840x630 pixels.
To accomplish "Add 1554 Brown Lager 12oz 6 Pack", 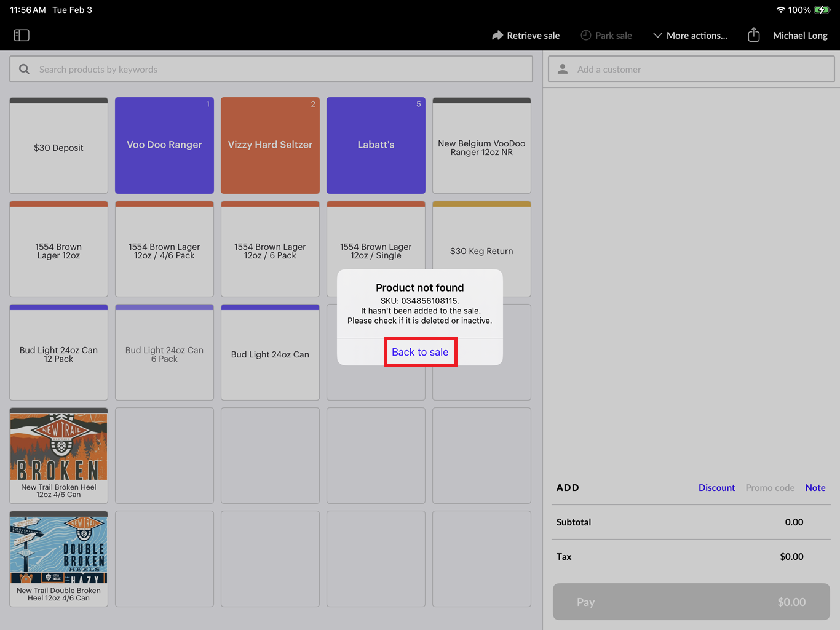I will pos(270,249).
